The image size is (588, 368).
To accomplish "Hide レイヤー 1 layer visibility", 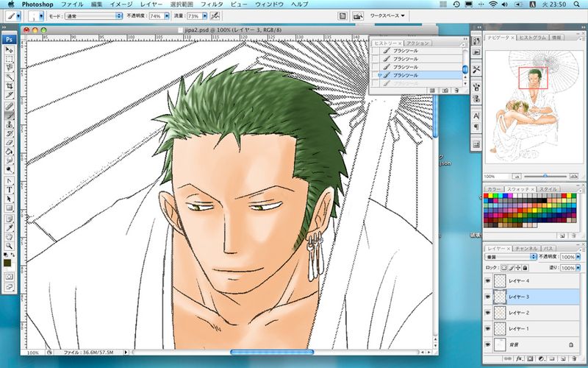I will tap(488, 328).
